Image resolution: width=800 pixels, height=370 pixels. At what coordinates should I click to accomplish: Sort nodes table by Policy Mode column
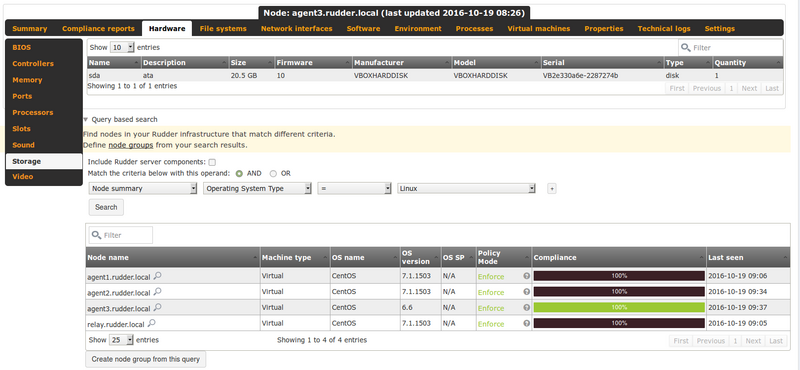coord(504,258)
